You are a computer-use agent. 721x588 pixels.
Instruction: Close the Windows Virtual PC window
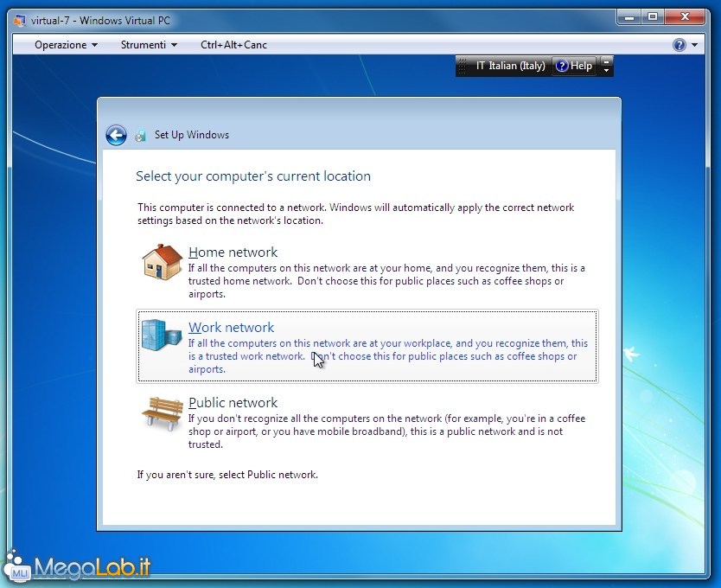pyautogui.click(x=685, y=17)
